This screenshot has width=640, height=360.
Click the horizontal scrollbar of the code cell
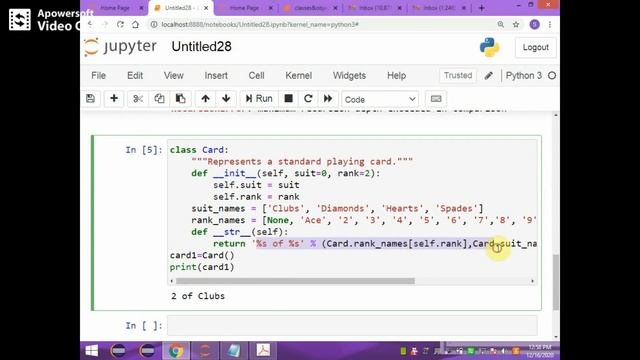pyautogui.click(x=295, y=281)
